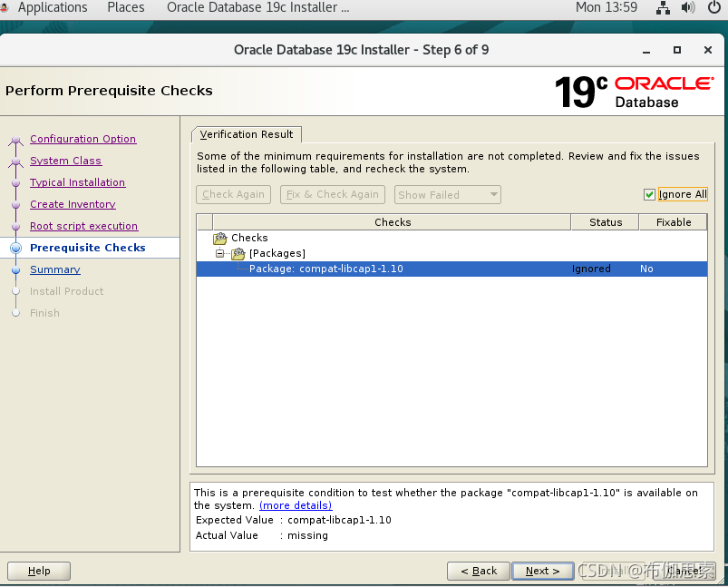Screen dimensions: 728x587
Task: Click the Help button
Action: click(x=39, y=572)
